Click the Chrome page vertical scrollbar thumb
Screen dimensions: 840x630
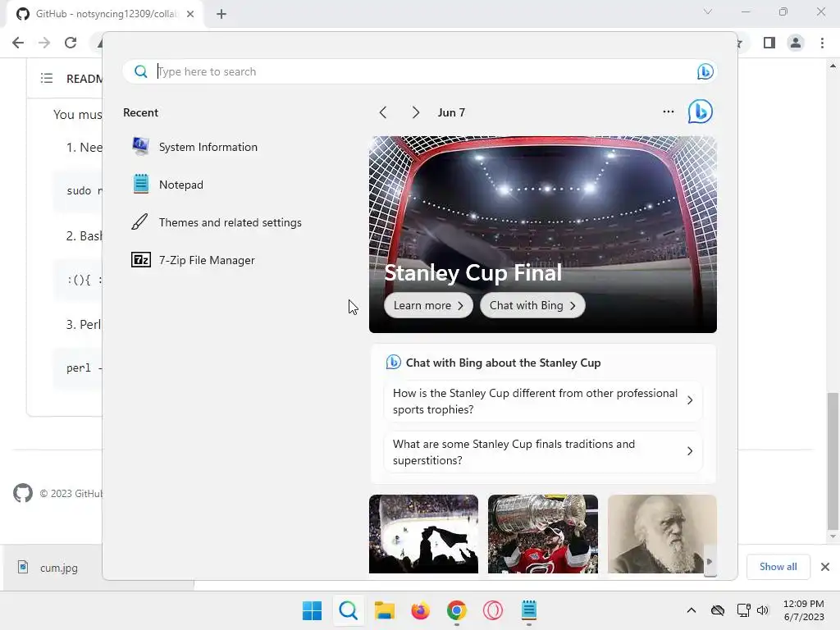(x=832, y=461)
